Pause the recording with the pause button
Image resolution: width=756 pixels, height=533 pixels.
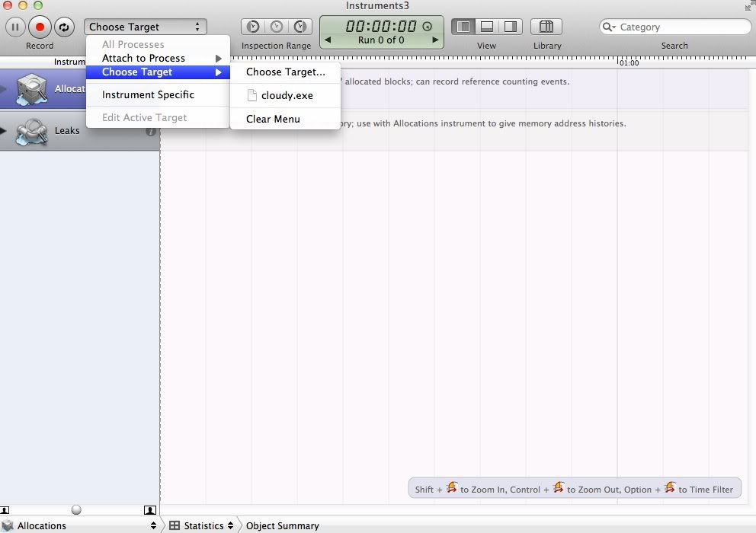pos(15,27)
